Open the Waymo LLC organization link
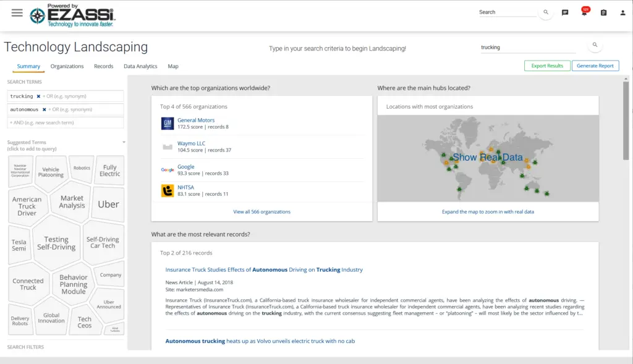 pos(192,143)
